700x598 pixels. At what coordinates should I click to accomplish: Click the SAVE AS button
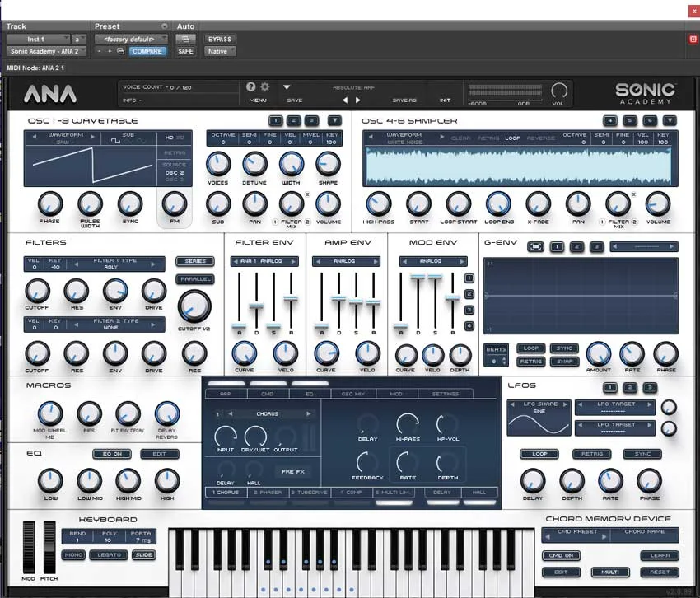pyautogui.click(x=404, y=100)
